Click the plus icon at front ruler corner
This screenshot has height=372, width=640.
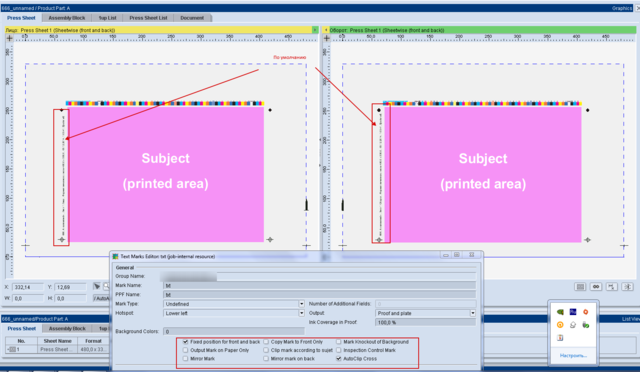pos(9,38)
